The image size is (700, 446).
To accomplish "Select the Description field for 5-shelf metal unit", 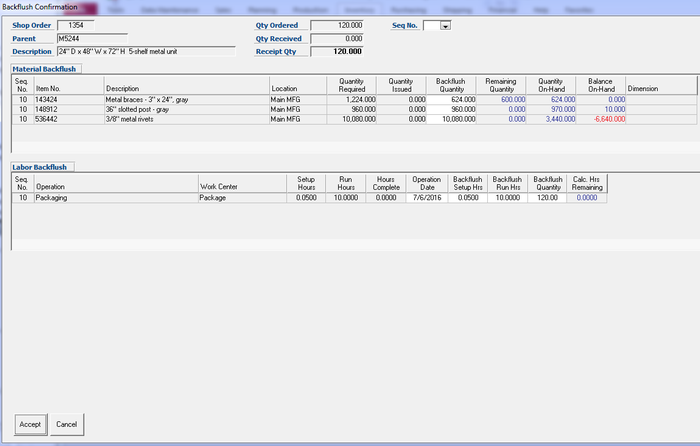I will point(146,51).
